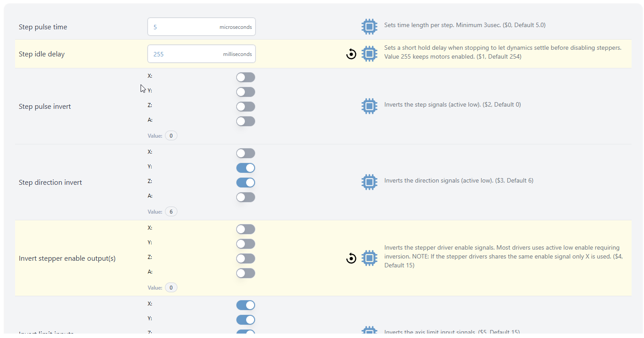Enable A axis Step pulse invert toggle
644x338 pixels.
[246, 121]
